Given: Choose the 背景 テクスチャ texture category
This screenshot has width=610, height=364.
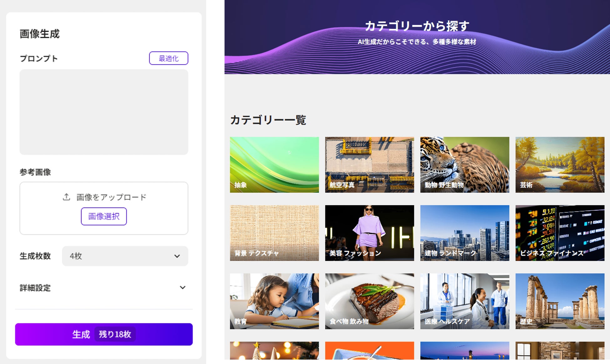Looking at the screenshot, I should click(x=274, y=233).
